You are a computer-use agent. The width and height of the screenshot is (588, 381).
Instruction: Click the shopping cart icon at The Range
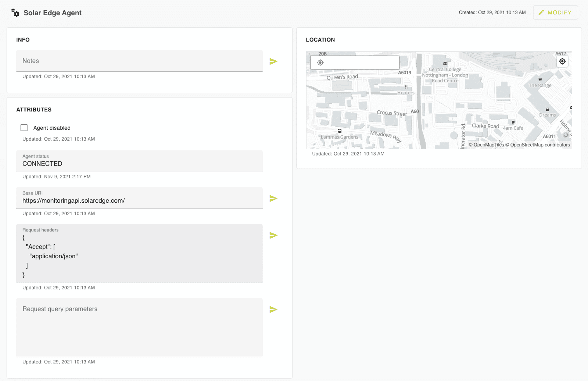(x=540, y=79)
